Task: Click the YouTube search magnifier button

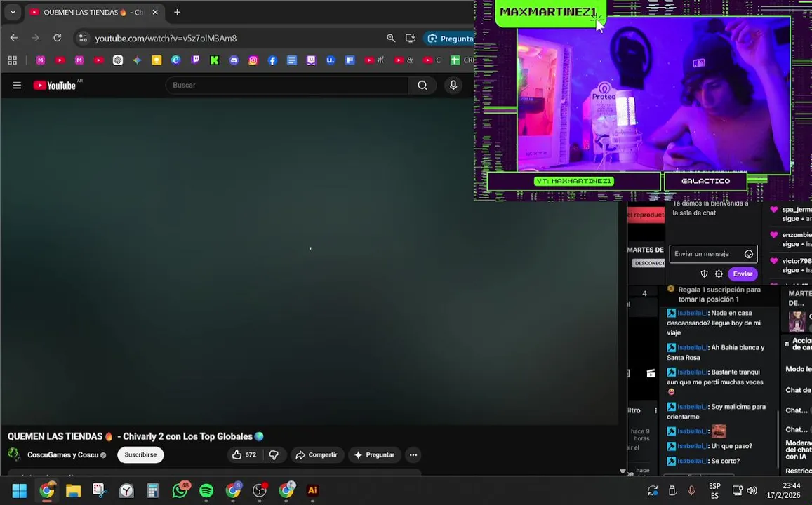Action: (x=422, y=86)
